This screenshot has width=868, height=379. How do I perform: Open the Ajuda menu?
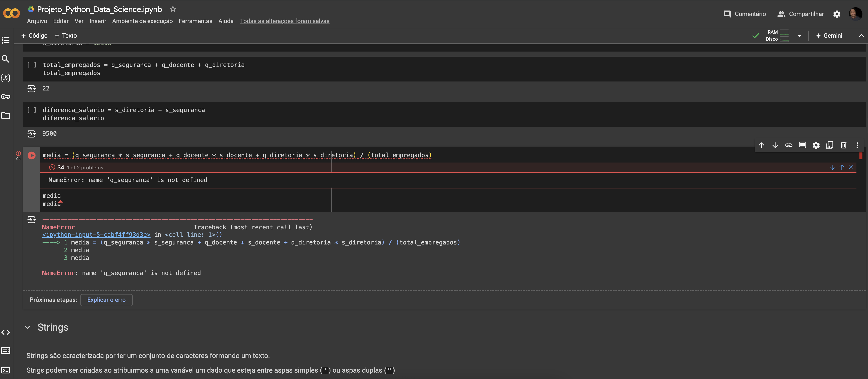click(226, 21)
